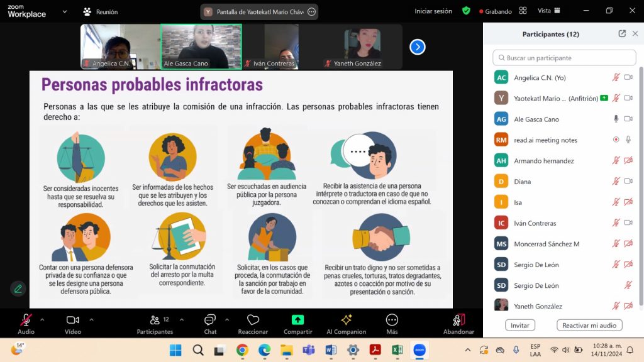Click the Buscar un participante search field
Screen dimensions: 644x362
click(564, 58)
